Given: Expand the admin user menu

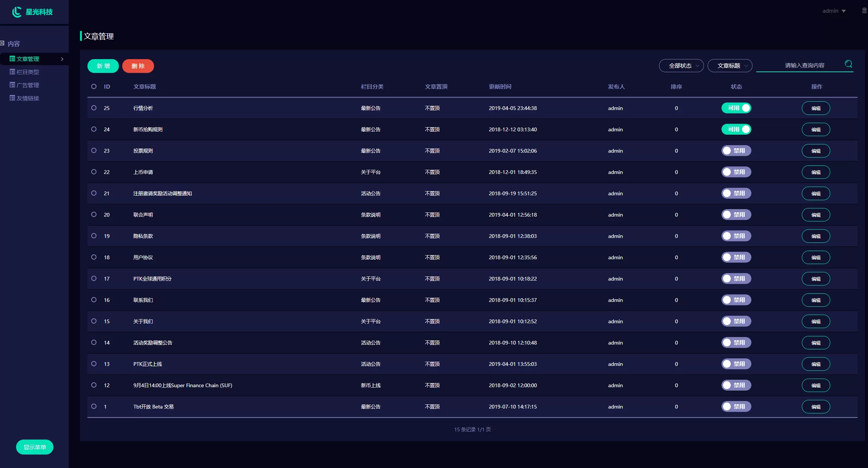Looking at the screenshot, I should [834, 11].
